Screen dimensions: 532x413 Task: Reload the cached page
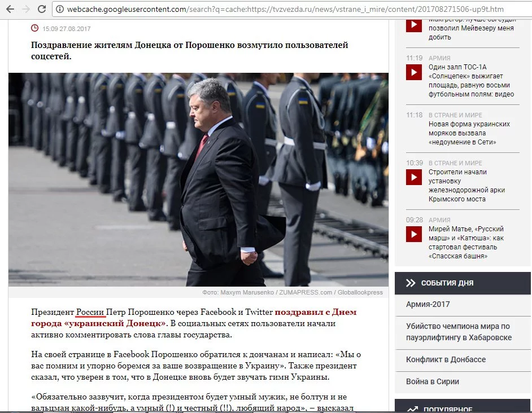[42, 9]
